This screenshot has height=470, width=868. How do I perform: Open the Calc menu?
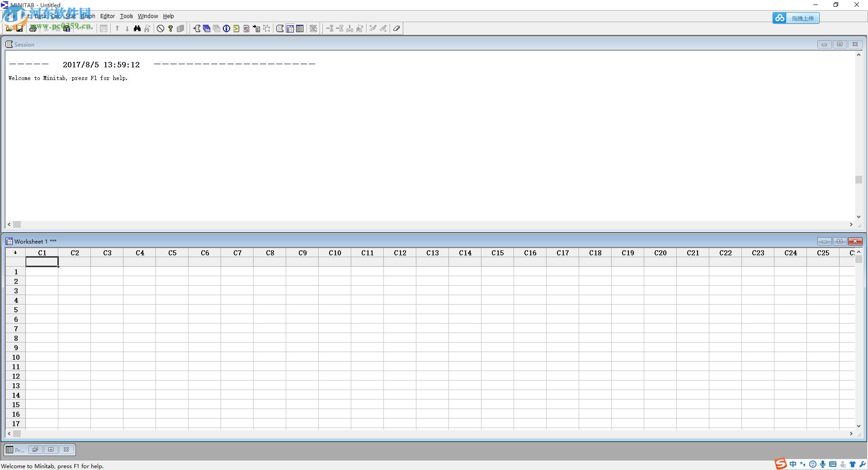coord(56,16)
